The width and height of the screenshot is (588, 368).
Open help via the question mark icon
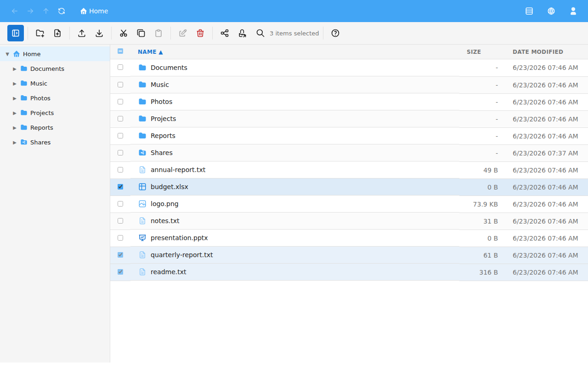pyautogui.click(x=335, y=33)
